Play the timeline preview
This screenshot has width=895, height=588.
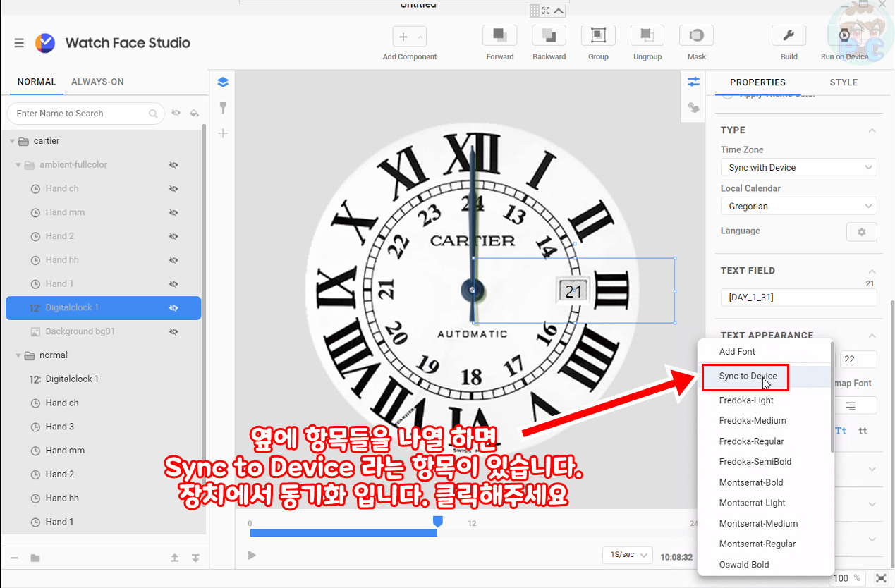(252, 556)
